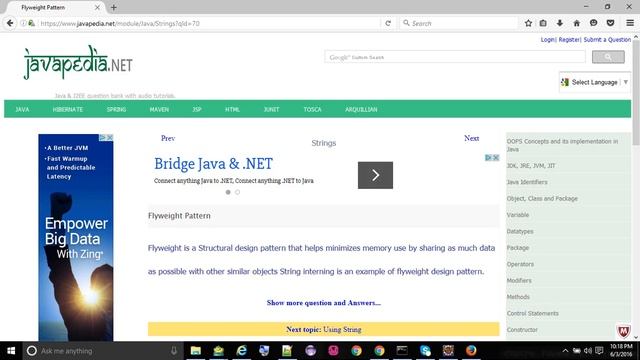Click the Bridge Java & .NET ad headline
The width and height of the screenshot is (640, 360).
(213, 164)
